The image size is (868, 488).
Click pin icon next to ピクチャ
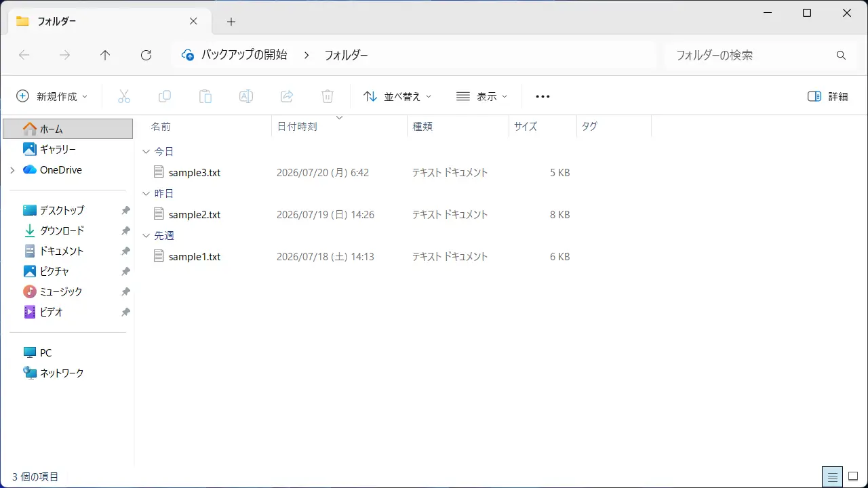click(125, 272)
